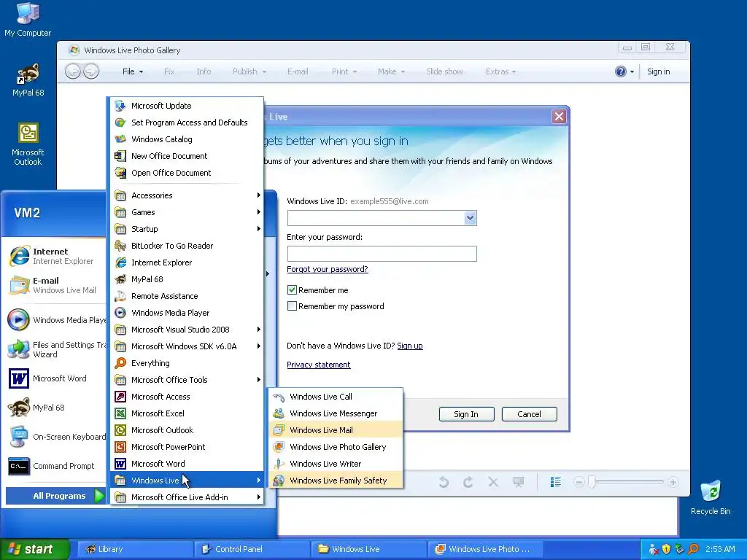Select the Microsoft Outlook desktop shortcut
Screen dimensions: 747x560
click(28, 144)
